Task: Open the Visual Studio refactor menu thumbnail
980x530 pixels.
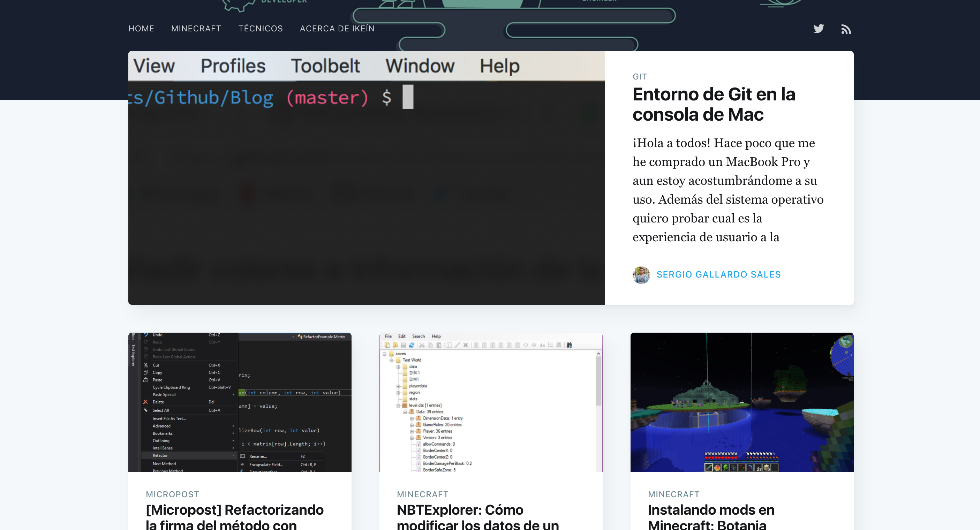Action: 240,402
